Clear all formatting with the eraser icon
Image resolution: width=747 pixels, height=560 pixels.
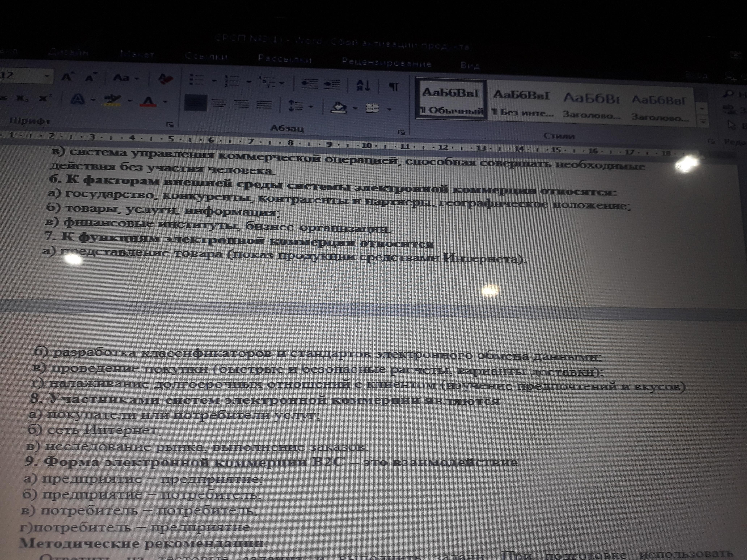tap(165, 79)
